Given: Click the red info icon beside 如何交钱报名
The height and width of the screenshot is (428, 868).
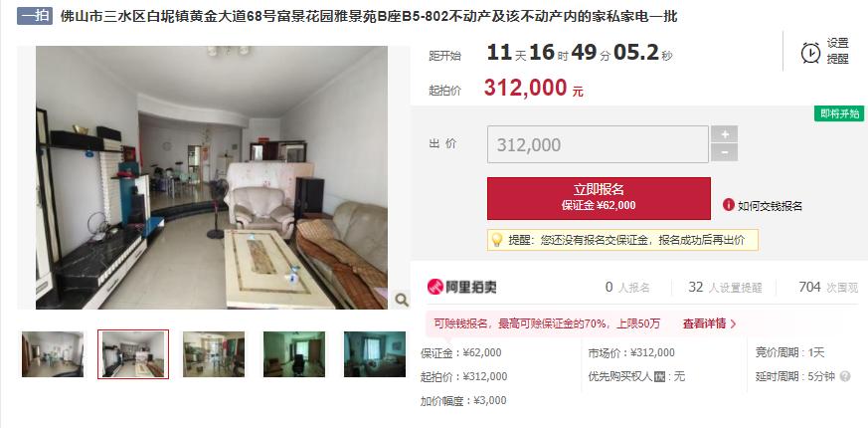Looking at the screenshot, I should tap(728, 205).
